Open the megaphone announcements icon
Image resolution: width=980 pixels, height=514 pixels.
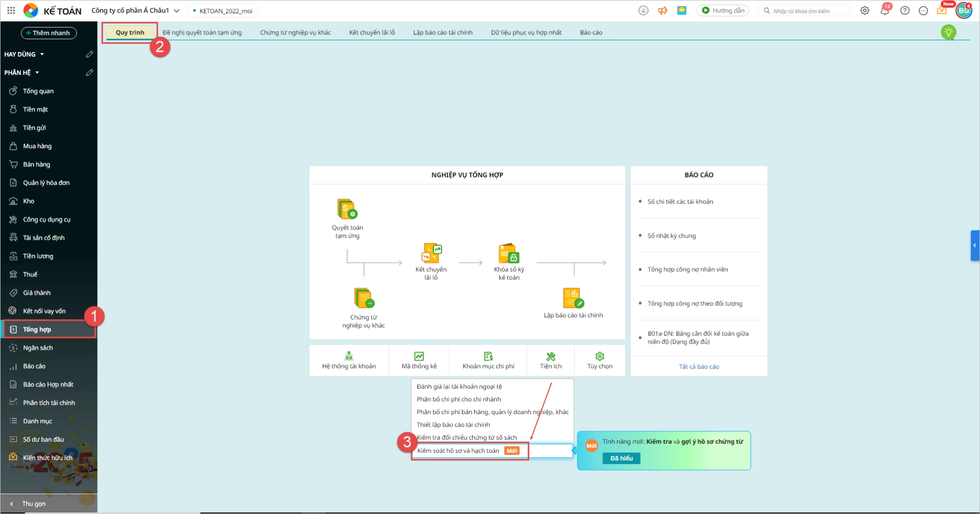[x=663, y=10]
